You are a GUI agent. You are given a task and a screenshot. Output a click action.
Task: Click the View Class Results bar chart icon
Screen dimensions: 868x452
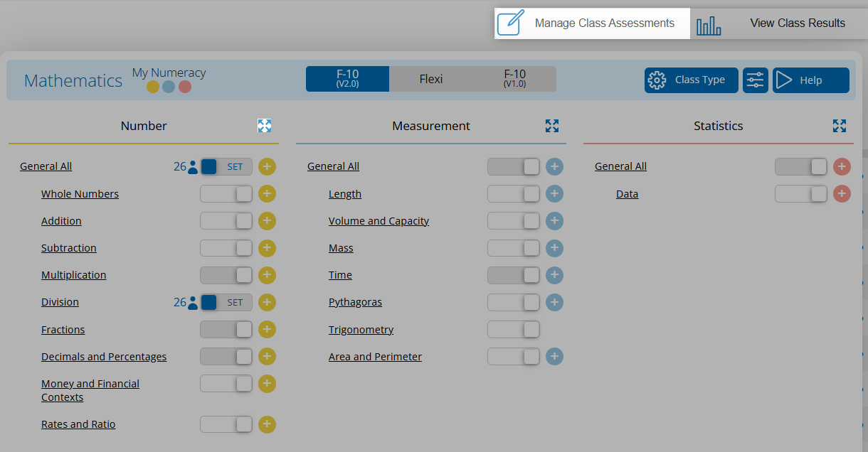point(709,26)
